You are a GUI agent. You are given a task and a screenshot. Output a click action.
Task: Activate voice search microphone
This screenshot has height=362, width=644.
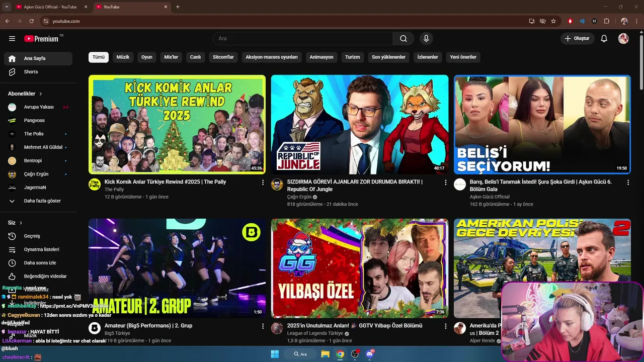coord(426,39)
